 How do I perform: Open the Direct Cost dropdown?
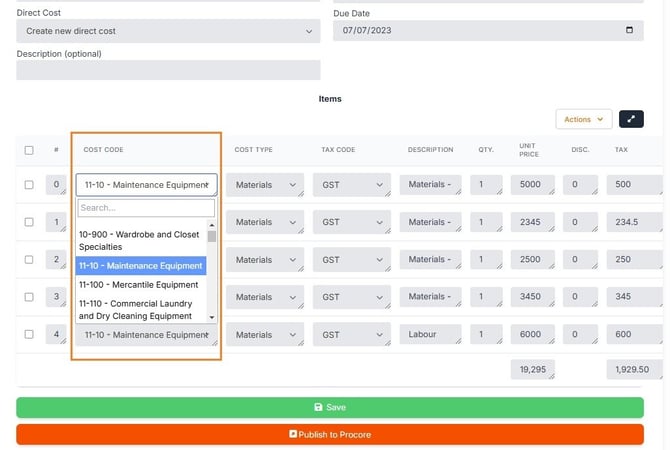point(168,31)
